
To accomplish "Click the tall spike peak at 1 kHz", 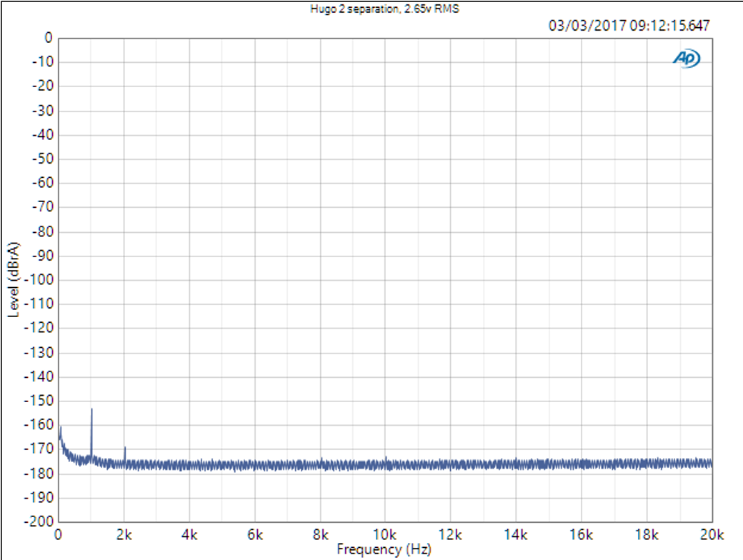I will (x=91, y=409).
